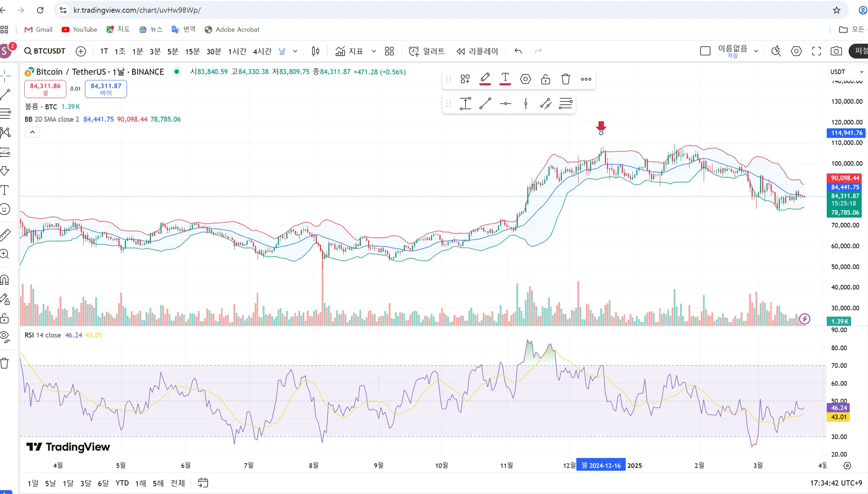Select the 15분 timeframe
This screenshot has height=494, width=868.
(192, 51)
